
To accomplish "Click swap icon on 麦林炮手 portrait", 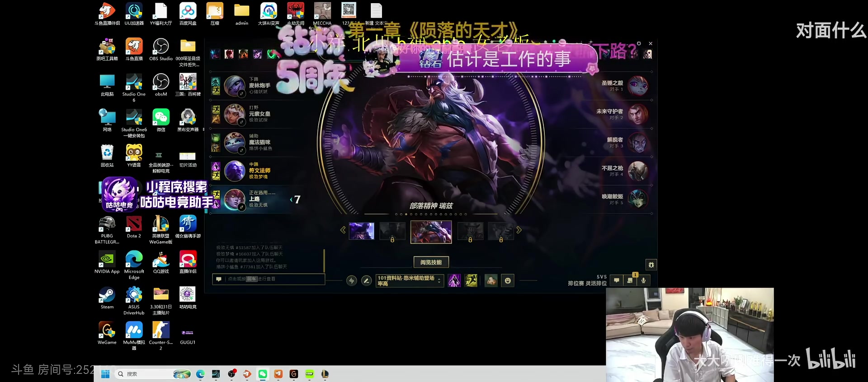I will point(242,94).
